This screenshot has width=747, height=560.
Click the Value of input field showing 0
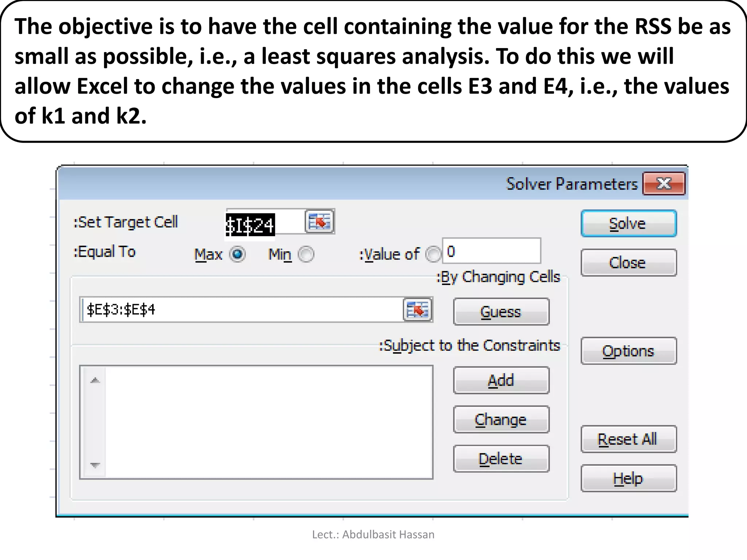[491, 251]
